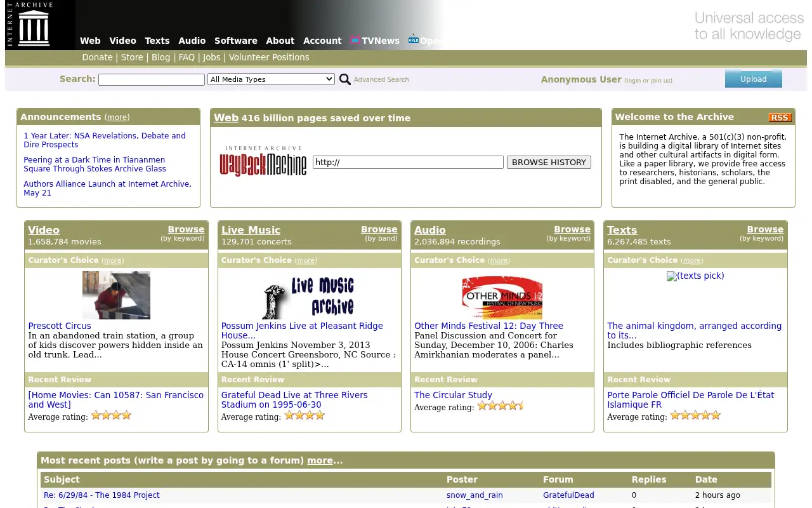Viewport: 812px width, 508px height.
Task: Open the GratefulDead forum link
Action: pos(568,495)
